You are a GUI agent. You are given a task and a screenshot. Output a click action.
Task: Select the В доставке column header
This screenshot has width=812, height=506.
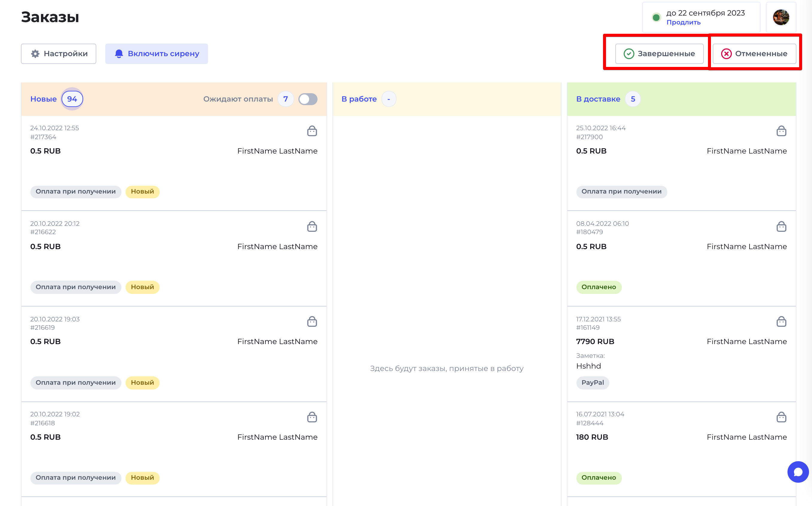pyautogui.click(x=598, y=99)
